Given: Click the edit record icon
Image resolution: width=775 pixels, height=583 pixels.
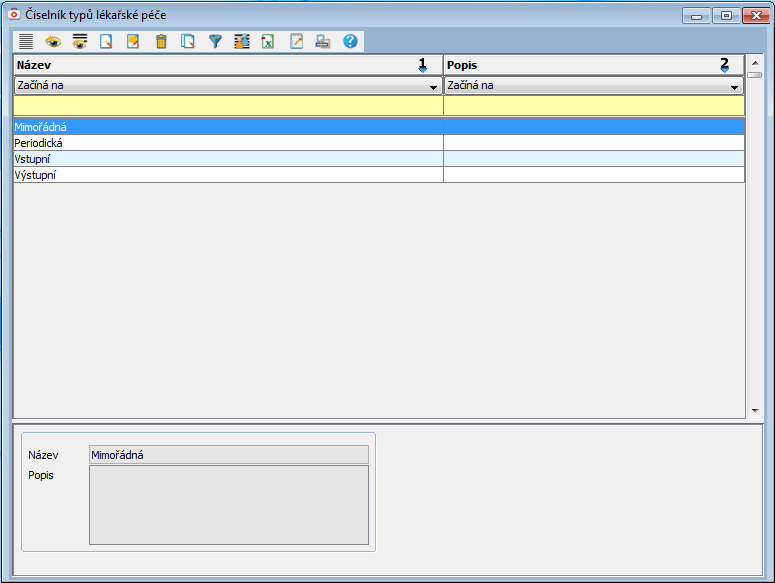Looking at the screenshot, I should pos(133,42).
